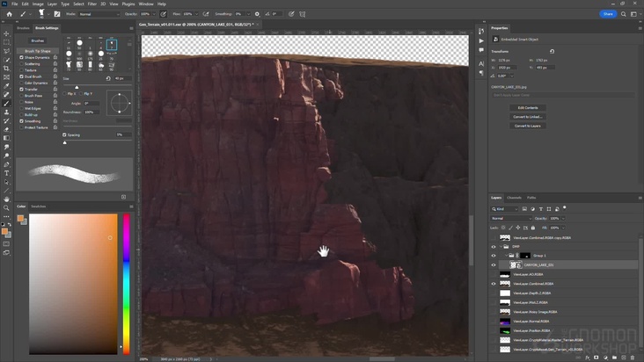
Task: Open the Plugins menu
Action: pyautogui.click(x=128, y=4)
